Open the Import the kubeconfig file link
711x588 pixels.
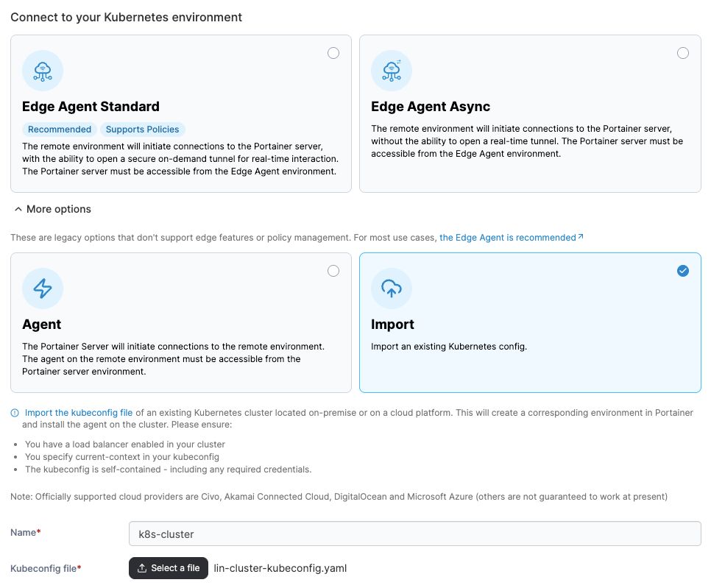pyautogui.click(x=79, y=413)
